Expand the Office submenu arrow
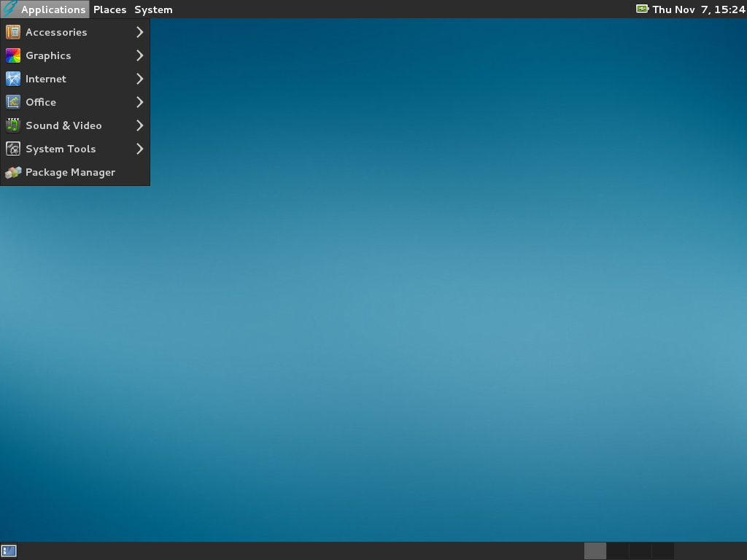Screen dimensions: 747x560 tap(139, 102)
